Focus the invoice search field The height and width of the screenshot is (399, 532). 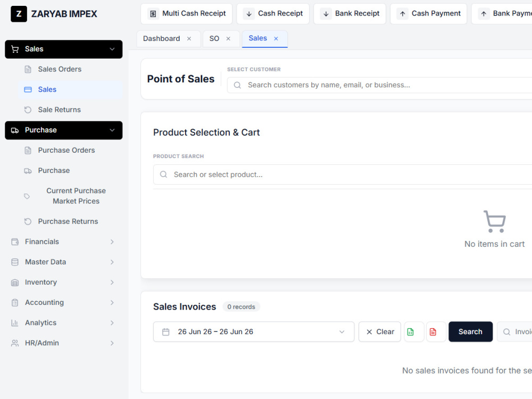tap(514, 332)
